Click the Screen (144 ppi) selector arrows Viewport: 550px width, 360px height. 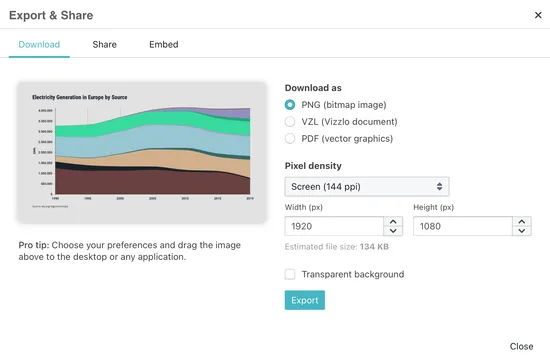point(439,187)
